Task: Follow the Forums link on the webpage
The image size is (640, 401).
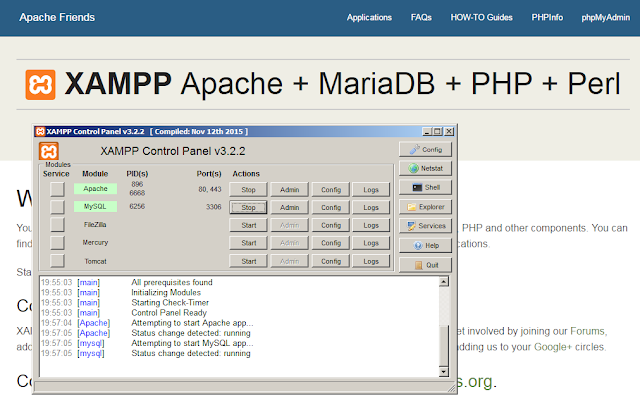Action: click(x=588, y=331)
